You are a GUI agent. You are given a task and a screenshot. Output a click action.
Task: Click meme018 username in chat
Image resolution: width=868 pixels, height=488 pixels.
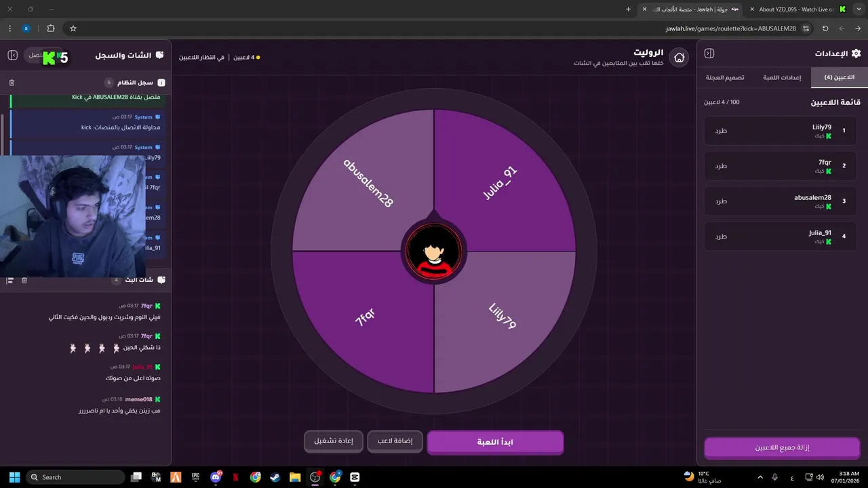click(x=139, y=400)
